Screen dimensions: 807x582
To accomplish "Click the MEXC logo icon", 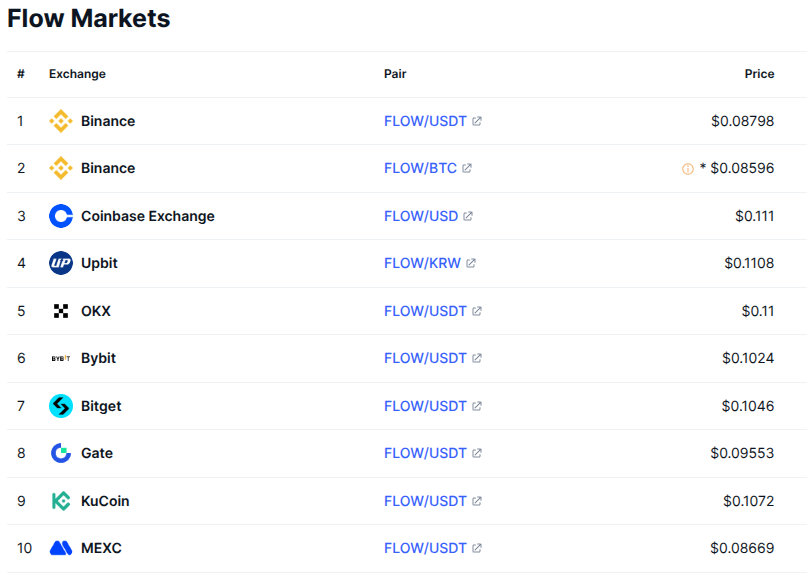I will coord(61,548).
